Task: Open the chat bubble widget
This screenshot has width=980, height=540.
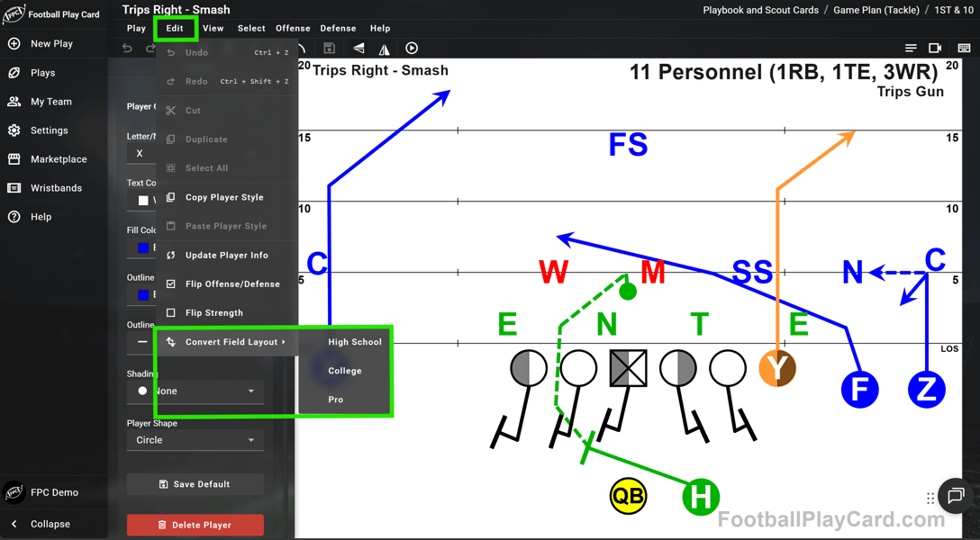Action: point(956,496)
